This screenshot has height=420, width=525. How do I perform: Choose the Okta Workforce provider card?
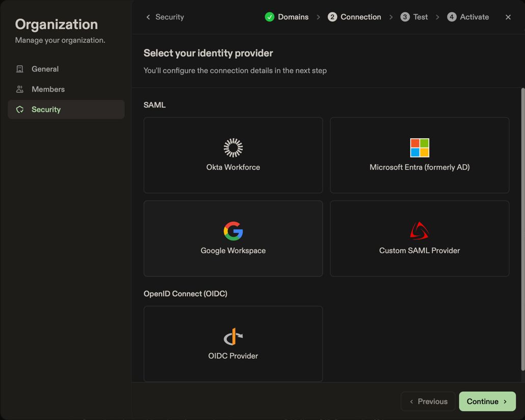[233, 155]
